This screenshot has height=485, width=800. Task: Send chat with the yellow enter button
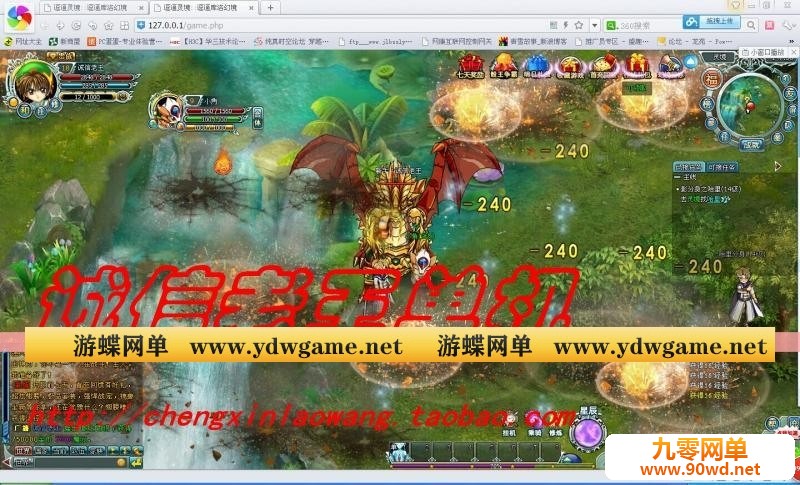click(x=136, y=463)
